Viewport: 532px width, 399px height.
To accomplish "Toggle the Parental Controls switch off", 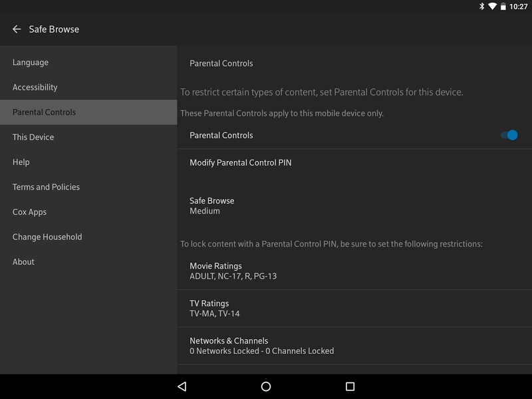I will 509,136.
